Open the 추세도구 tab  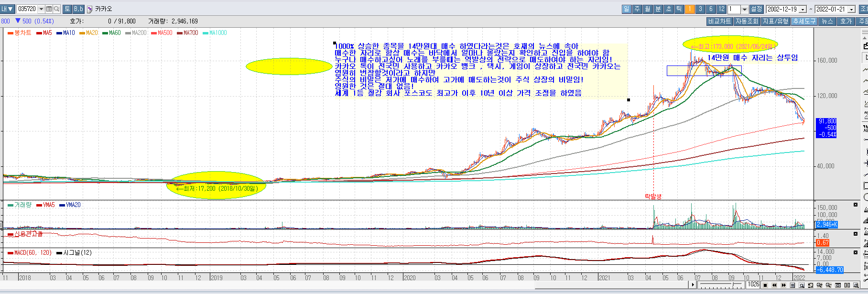(x=804, y=21)
